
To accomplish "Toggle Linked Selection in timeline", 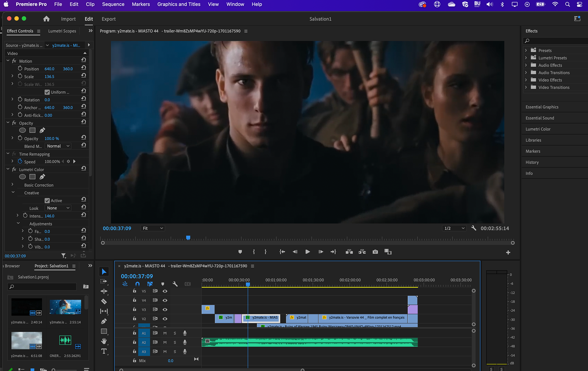I will coord(150,284).
